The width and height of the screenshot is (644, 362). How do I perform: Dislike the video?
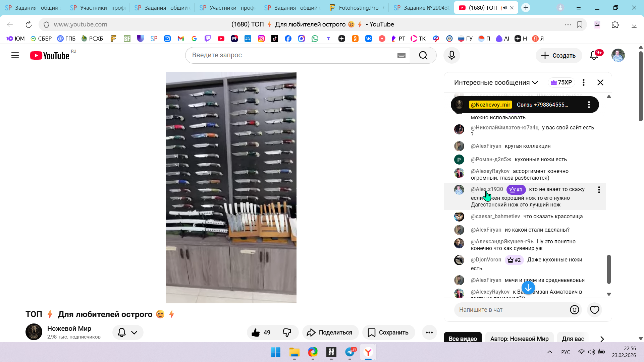click(287, 333)
